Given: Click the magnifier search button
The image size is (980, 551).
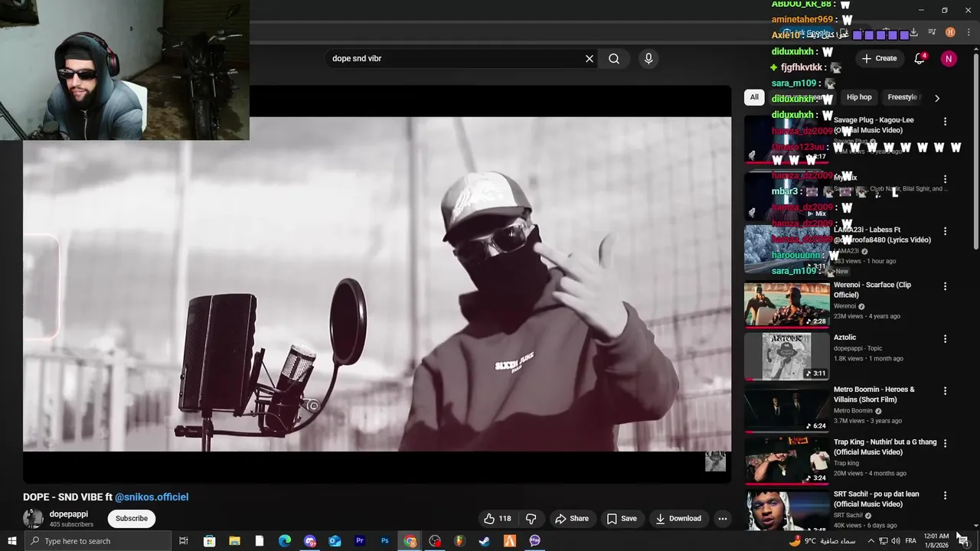Looking at the screenshot, I should click(614, 59).
